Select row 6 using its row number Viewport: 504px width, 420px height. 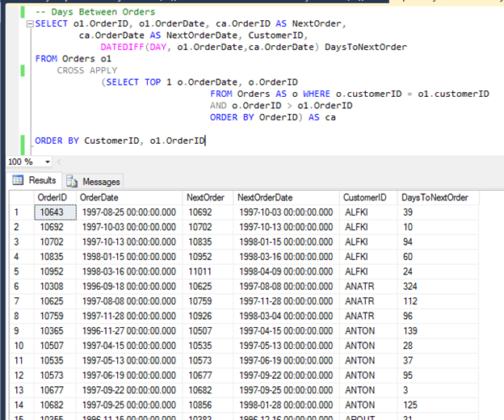pos(17,286)
